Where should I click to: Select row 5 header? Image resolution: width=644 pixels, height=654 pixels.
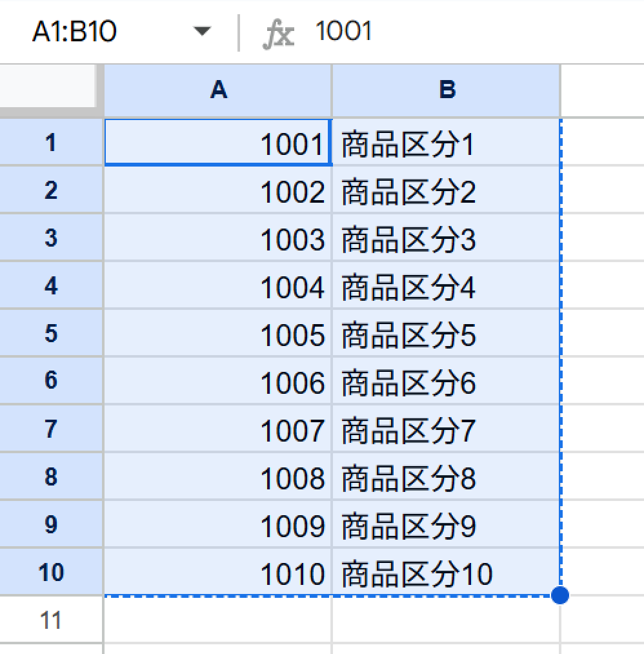coord(51,334)
